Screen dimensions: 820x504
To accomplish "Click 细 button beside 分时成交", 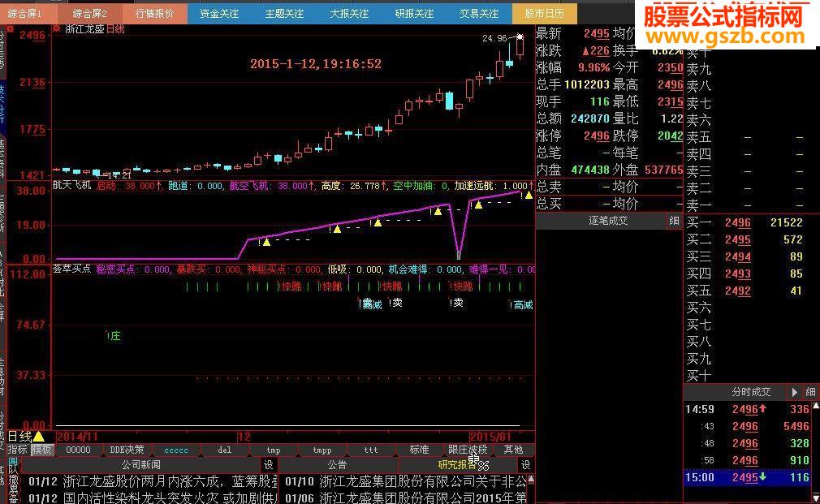I will [810, 391].
